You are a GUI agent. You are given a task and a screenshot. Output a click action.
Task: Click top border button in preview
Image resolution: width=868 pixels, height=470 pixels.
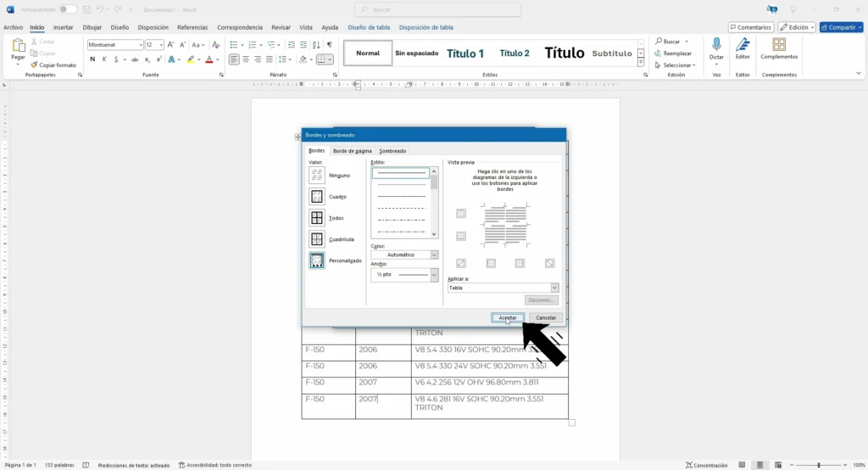click(460, 214)
